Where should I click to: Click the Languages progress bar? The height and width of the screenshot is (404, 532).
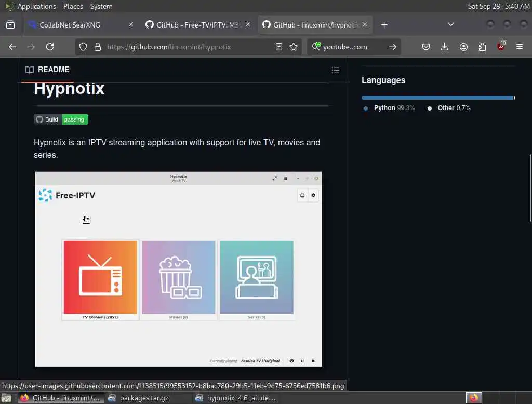tap(438, 98)
